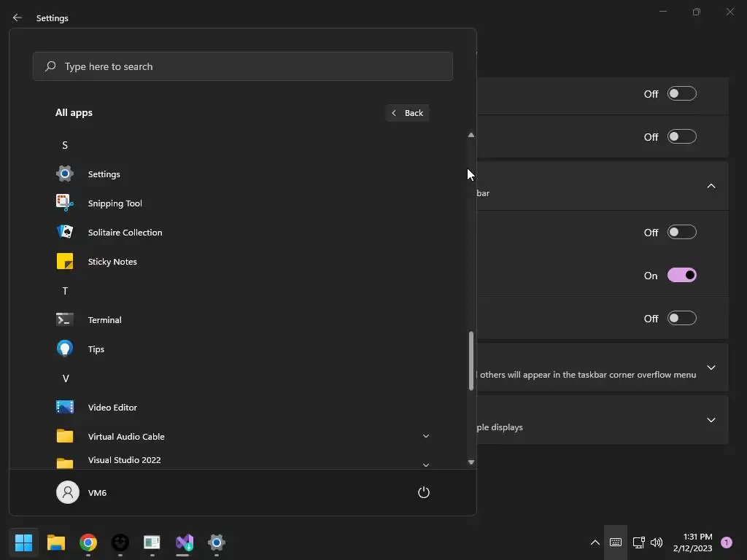Viewport: 747px width, 560px height.
Task: Jump to letter V header
Action: click(x=66, y=378)
